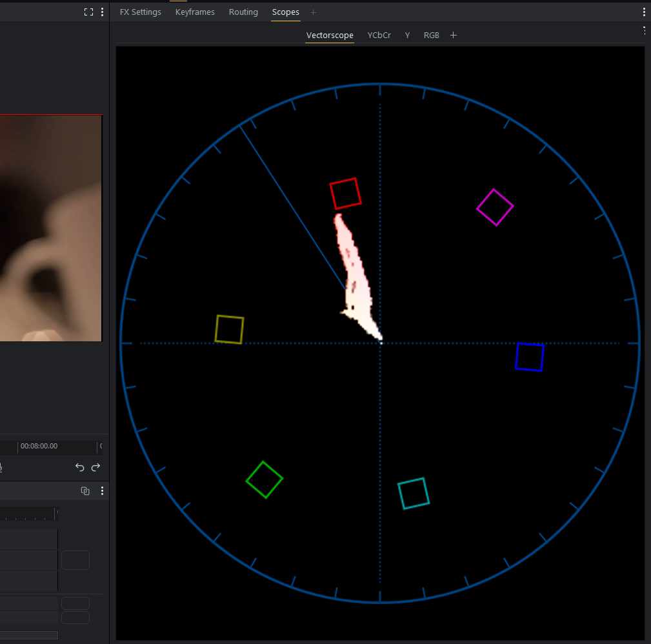The image size is (651, 644).
Task: Select the Y scope view
Action: (x=407, y=35)
